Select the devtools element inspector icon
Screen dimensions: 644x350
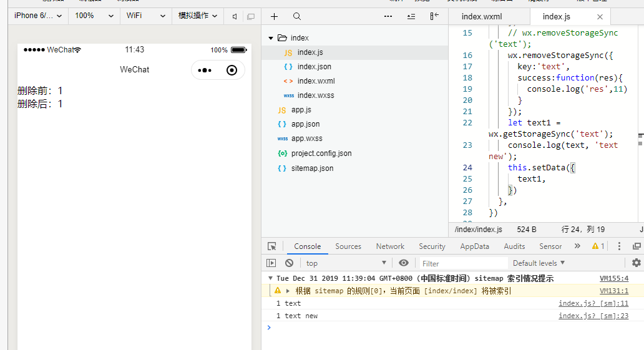click(272, 246)
